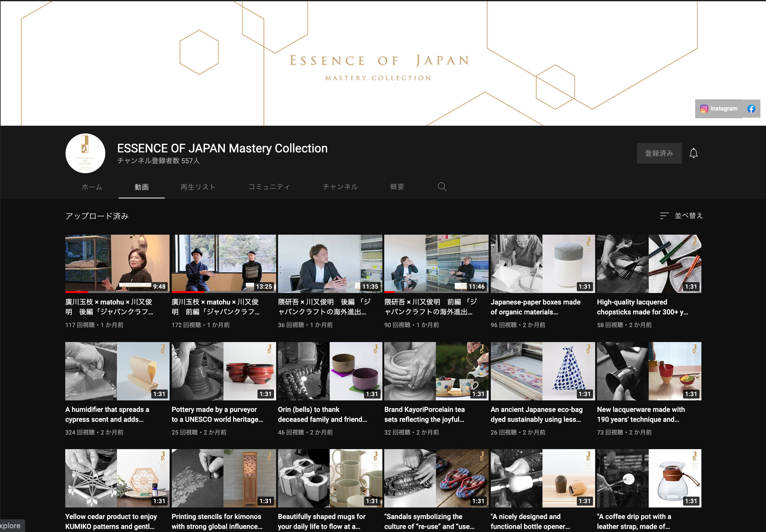Toggle the 登録済み subscribed button
766x532 pixels.
click(659, 153)
